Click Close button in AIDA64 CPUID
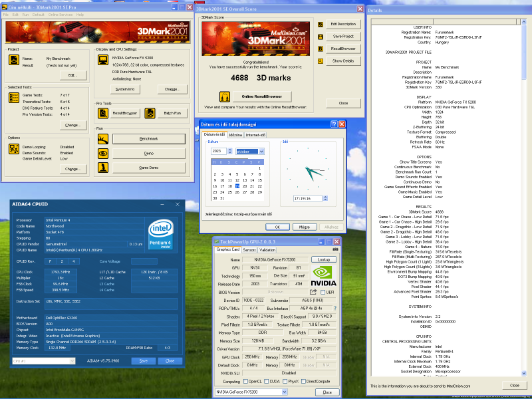Screen dimensions: 532x399 tap(170, 361)
